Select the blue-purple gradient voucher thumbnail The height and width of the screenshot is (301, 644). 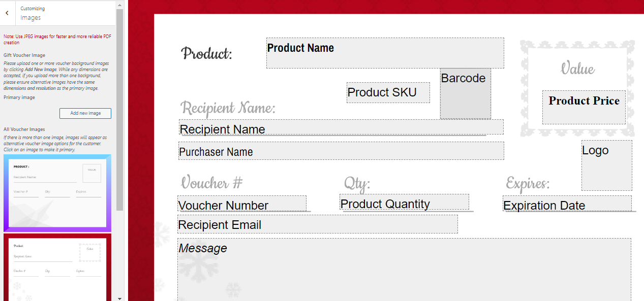coord(57,193)
